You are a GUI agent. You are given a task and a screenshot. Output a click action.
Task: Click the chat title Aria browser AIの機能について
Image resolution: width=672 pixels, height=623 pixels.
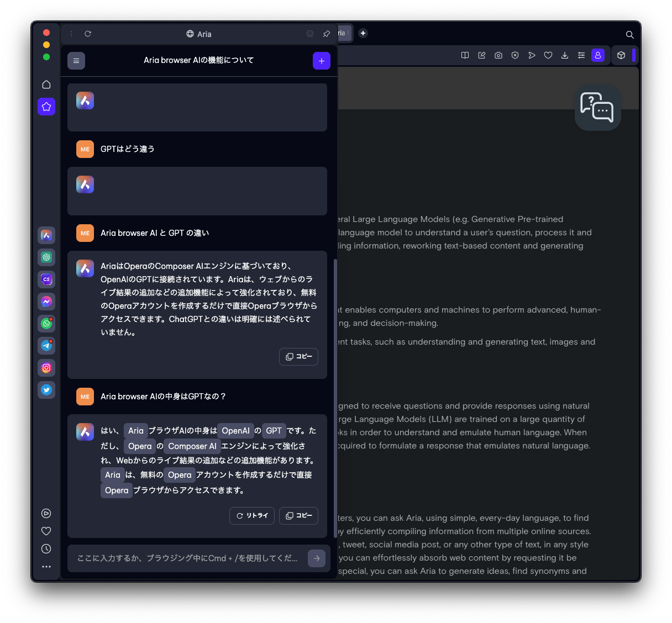click(199, 60)
